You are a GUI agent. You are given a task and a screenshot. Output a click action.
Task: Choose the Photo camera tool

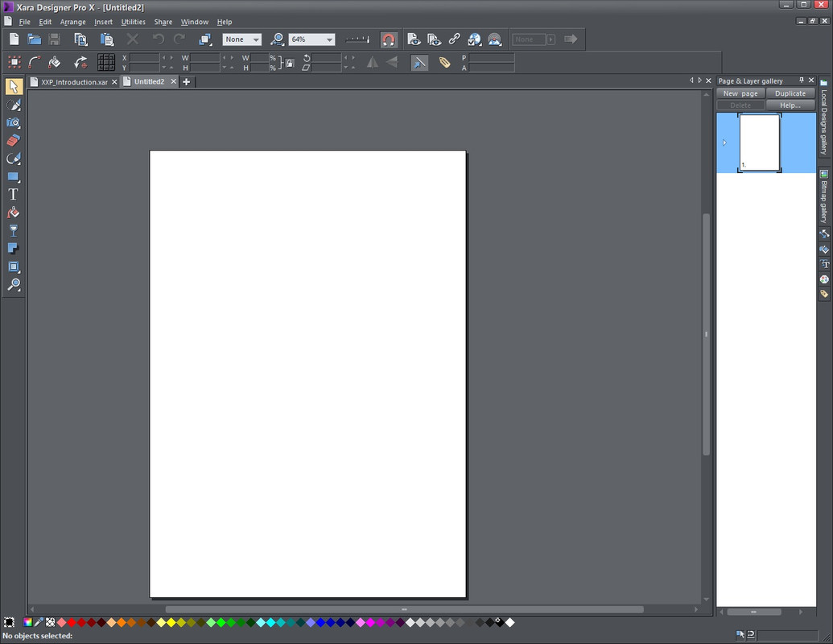coord(14,122)
